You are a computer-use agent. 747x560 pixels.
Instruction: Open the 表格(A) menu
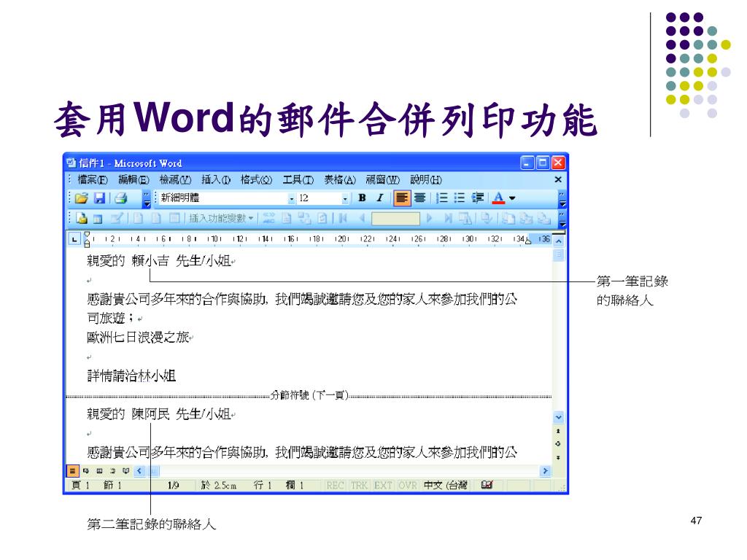[x=340, y=179]
